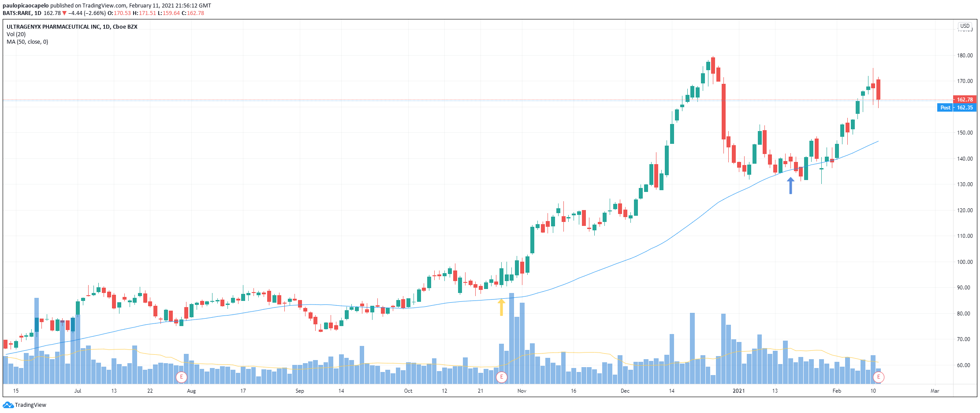The height and width of the screenshot is (413, 980).
Task: Click the 60.00 price axis label
Action: pyautogui.click(x=963, y=365)
